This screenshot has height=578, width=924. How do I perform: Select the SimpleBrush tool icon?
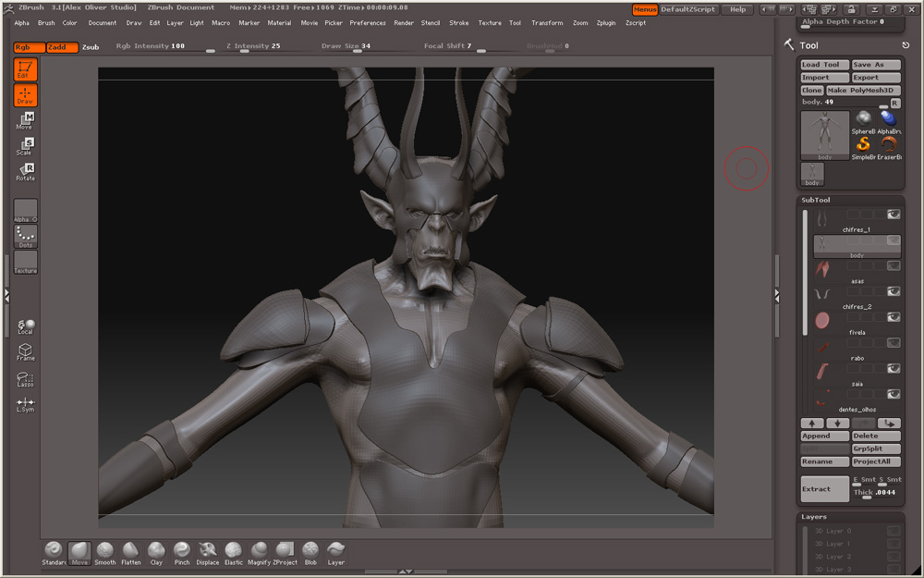[863, 148]
